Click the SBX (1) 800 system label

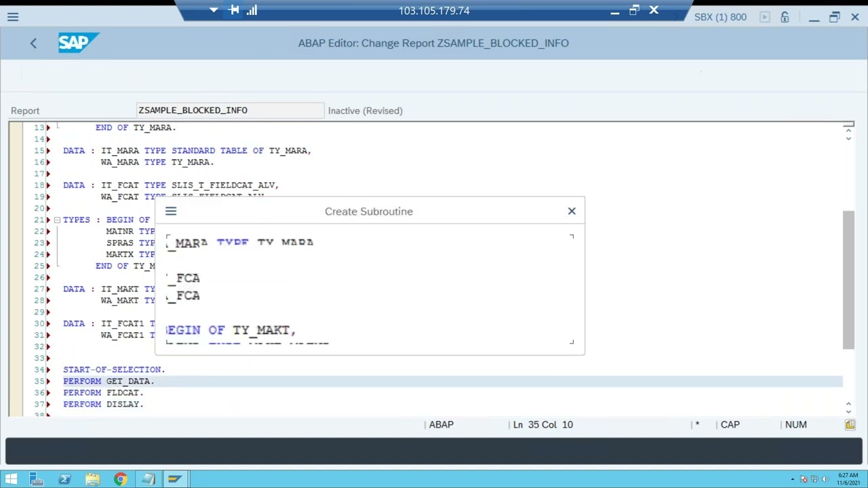coord(720,17)
